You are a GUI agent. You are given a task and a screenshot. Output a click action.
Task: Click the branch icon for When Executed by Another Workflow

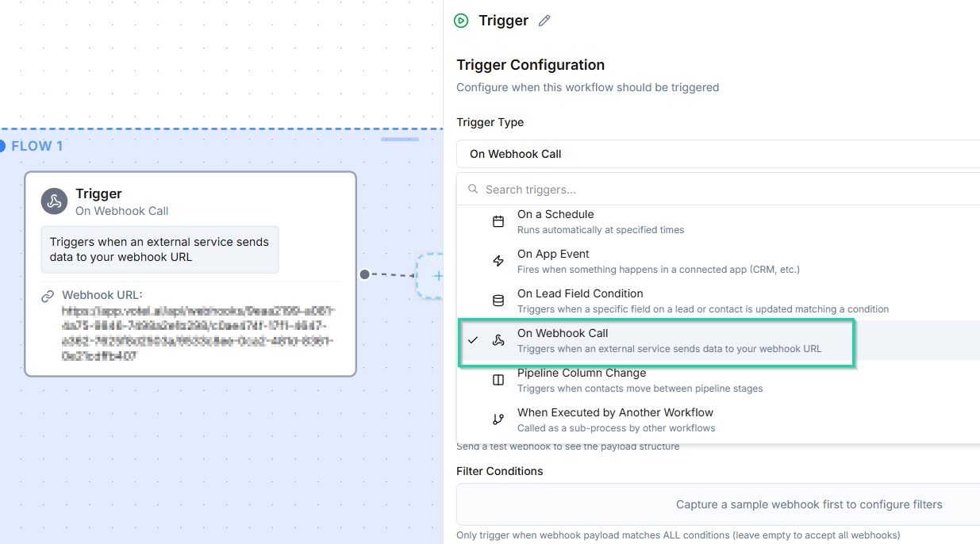tap(498, 419)
